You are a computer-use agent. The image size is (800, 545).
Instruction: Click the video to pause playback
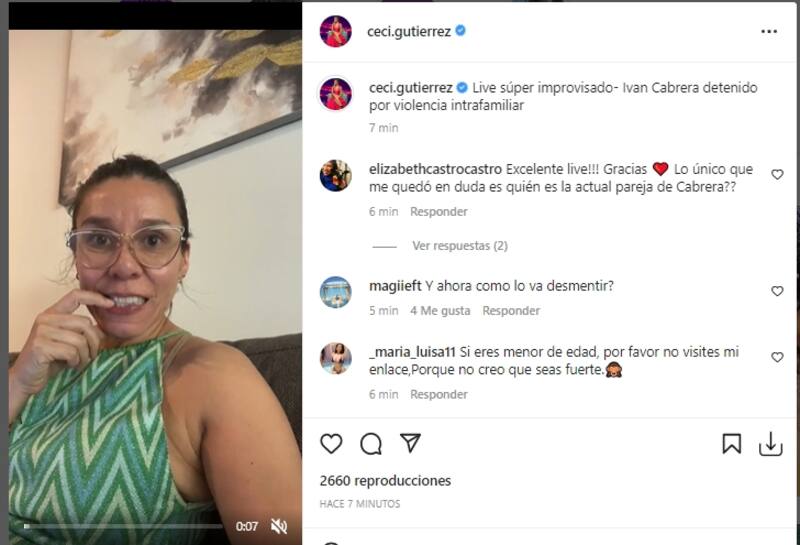(155, 276)
